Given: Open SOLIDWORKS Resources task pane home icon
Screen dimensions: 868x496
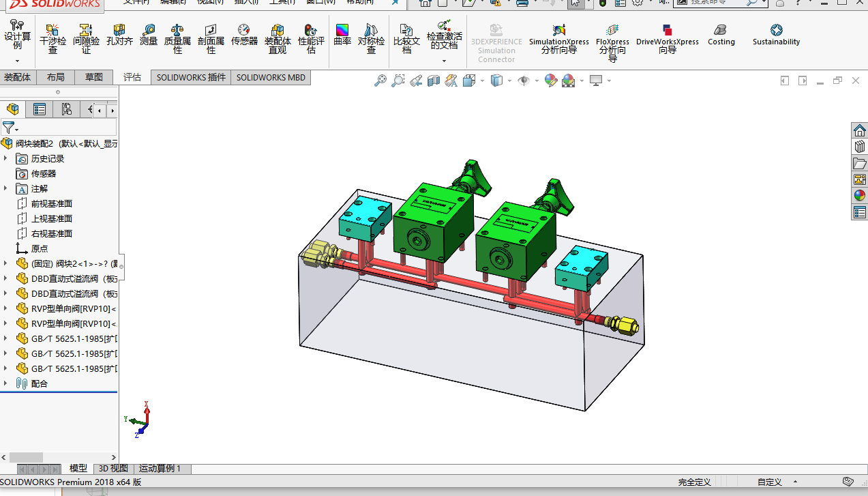Looking at the screenshot, I should [x=859, y=130].
